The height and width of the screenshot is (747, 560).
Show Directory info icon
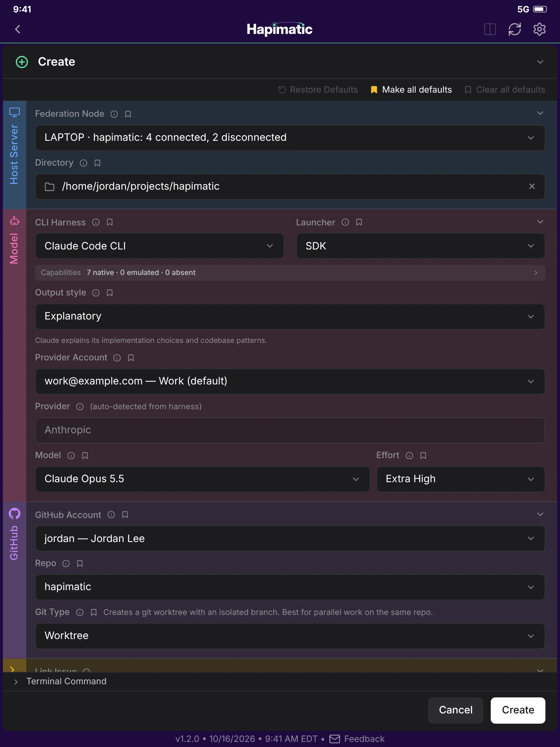coord(83,163)
